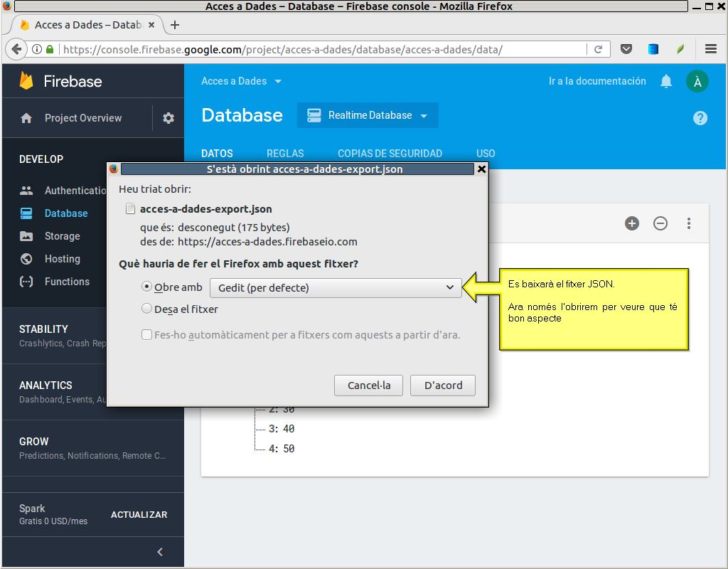Viewport: 728px width, 569px height.
Task: Click the Functions brackets icon
Action: [26, 282]
